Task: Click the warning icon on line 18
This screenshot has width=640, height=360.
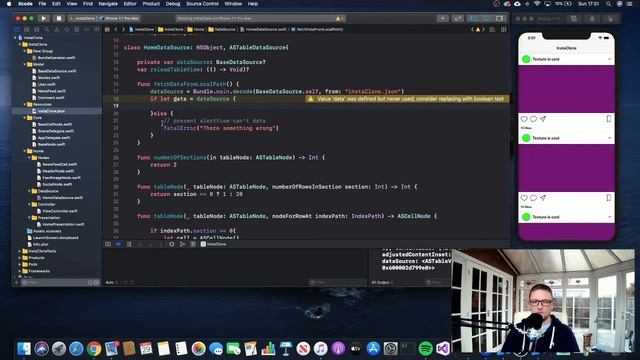Action: pos(310,99)
